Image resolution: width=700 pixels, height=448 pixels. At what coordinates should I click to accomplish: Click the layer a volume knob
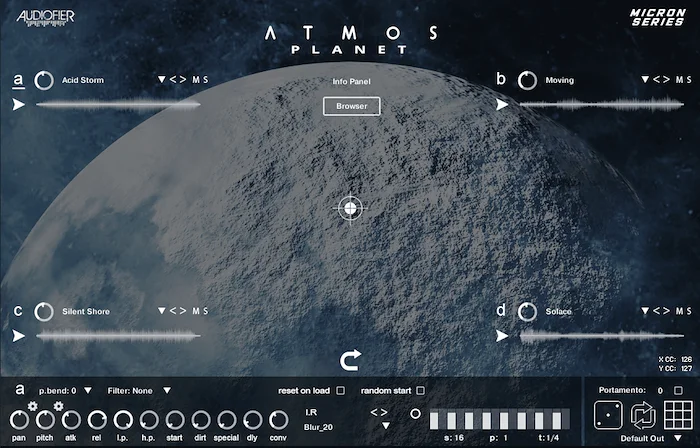(x=44, y=81)
